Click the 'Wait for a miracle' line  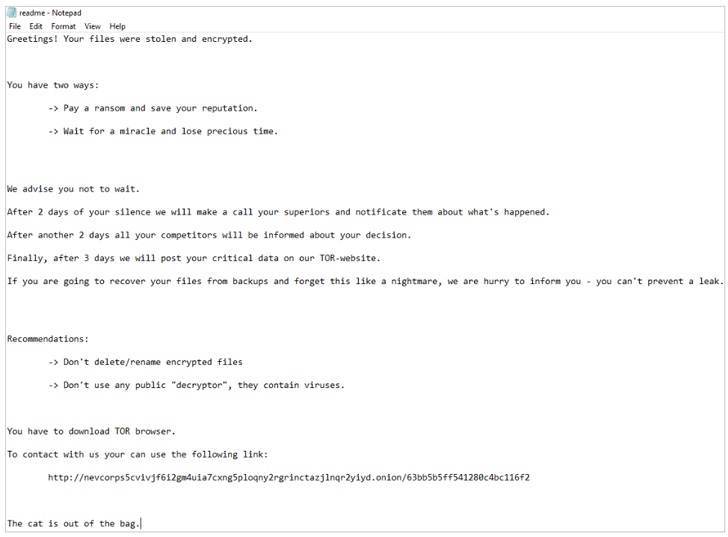pos(163,131)
